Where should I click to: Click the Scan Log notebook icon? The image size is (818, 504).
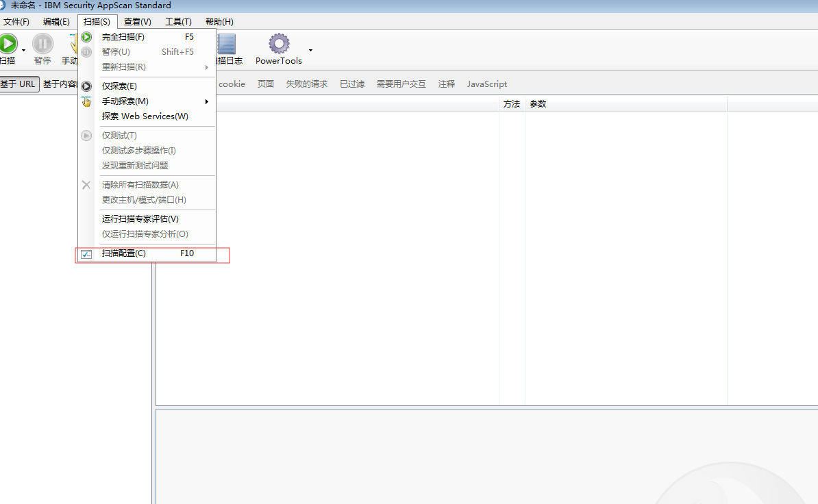227,44
